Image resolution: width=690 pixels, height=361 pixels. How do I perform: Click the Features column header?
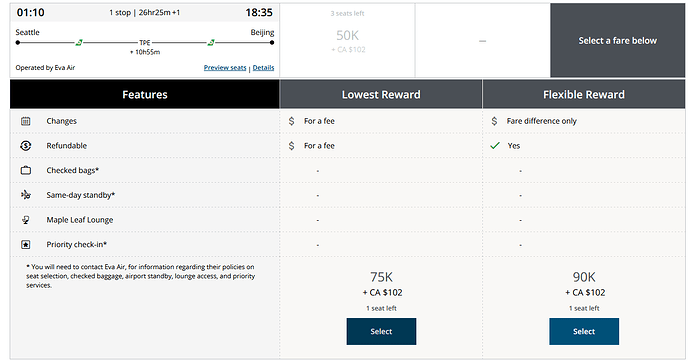(145, 95)
